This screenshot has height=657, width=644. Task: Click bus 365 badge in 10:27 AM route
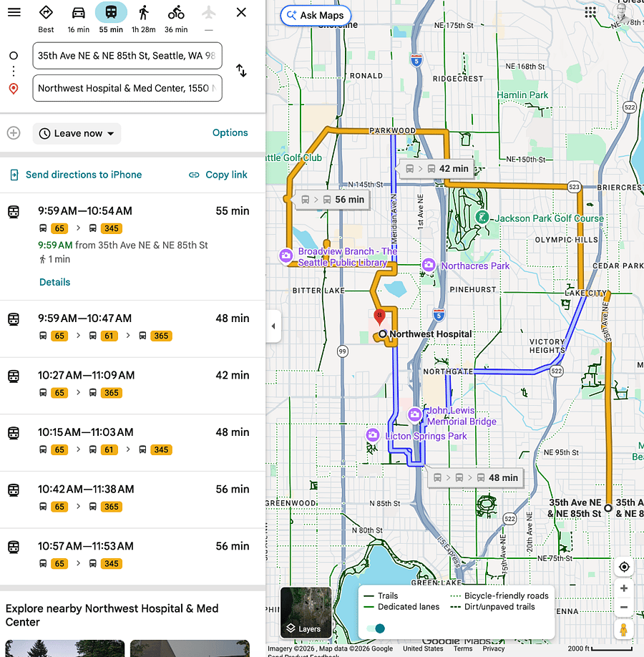coord(112,393)
